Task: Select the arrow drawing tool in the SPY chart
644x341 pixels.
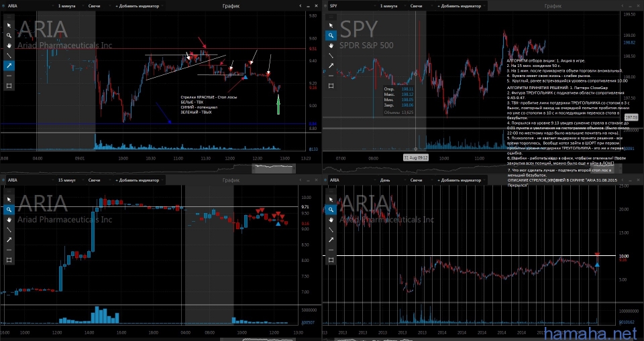Action: point(331,65)
